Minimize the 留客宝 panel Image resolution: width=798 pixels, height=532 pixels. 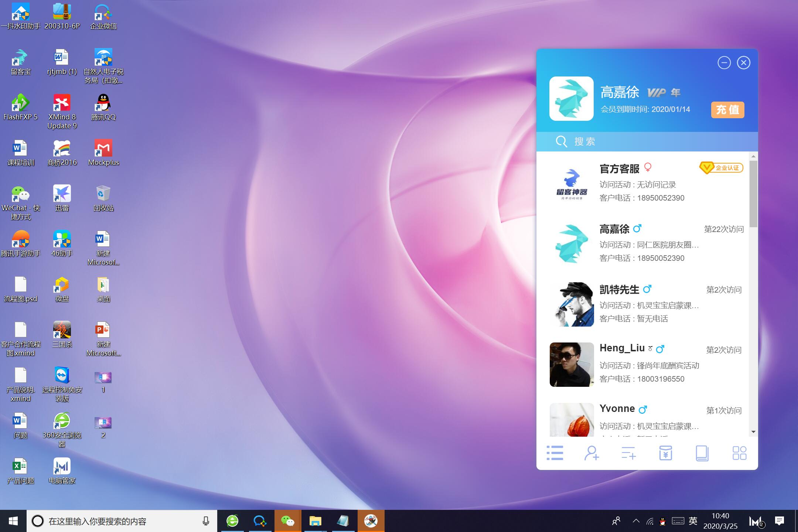tap(724, 62)
